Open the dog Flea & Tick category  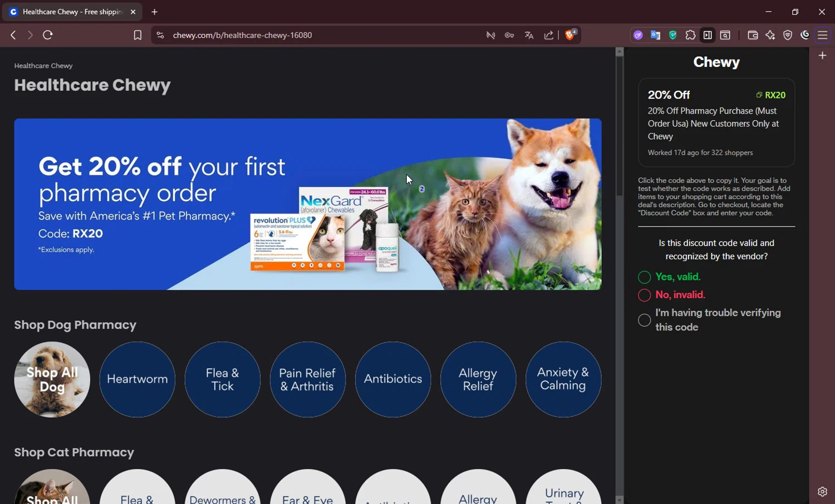point(222,379)
